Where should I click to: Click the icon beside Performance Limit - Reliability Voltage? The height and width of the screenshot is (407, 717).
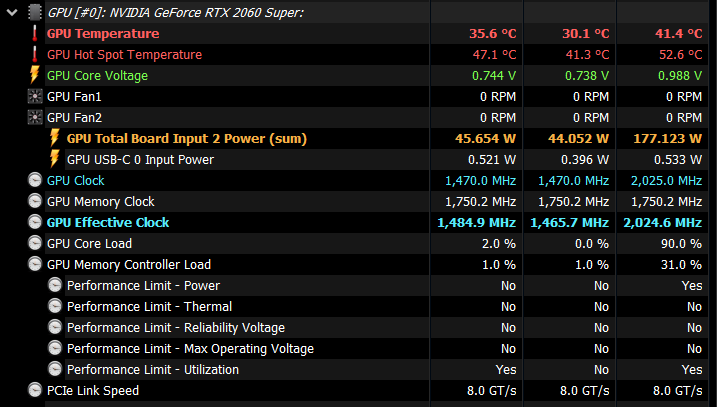coord(55,327)
